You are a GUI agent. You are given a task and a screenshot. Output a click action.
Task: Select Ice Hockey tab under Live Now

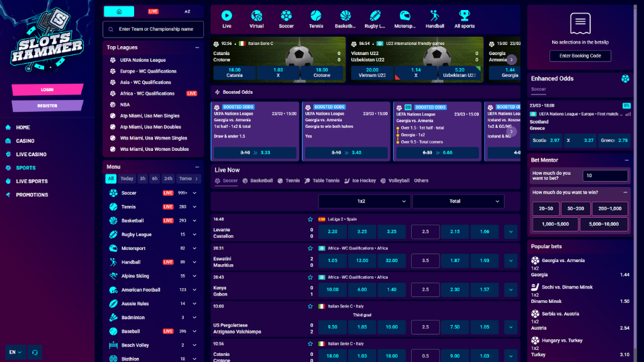[x=360, y=180]
